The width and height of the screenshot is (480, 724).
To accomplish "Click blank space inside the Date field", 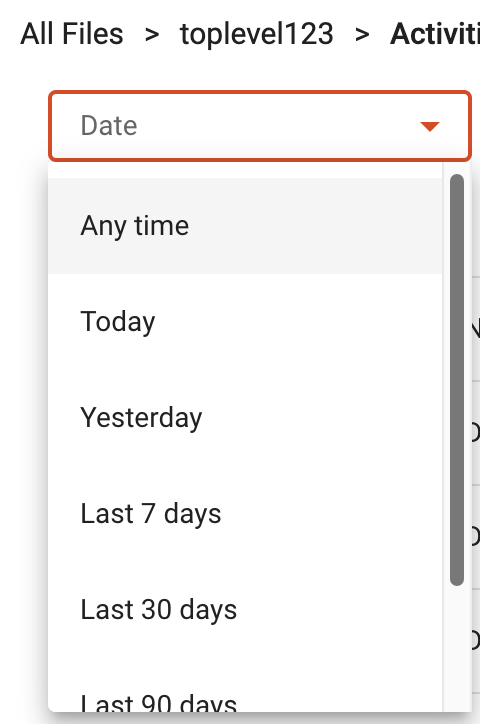I will point(277,126).
